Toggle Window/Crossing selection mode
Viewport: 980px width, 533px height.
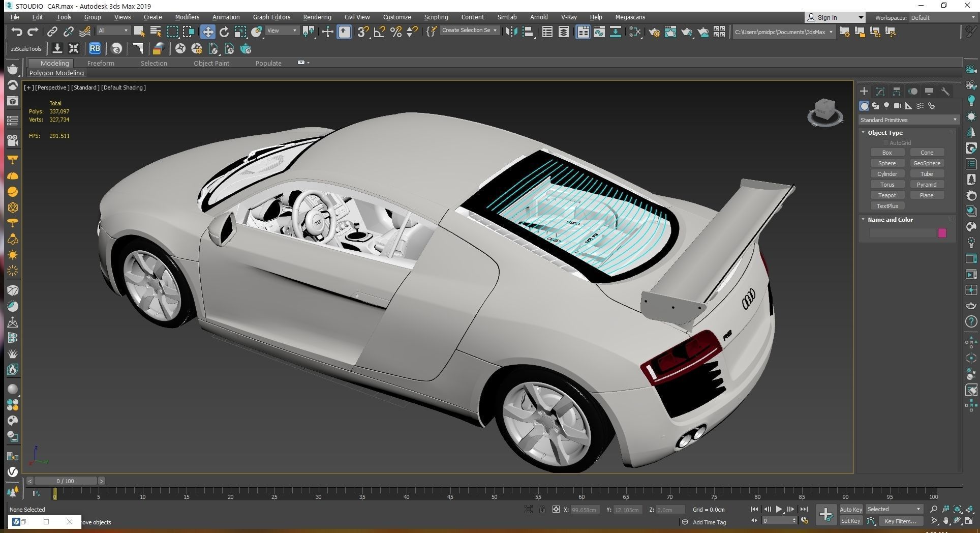tap(189, 32)
